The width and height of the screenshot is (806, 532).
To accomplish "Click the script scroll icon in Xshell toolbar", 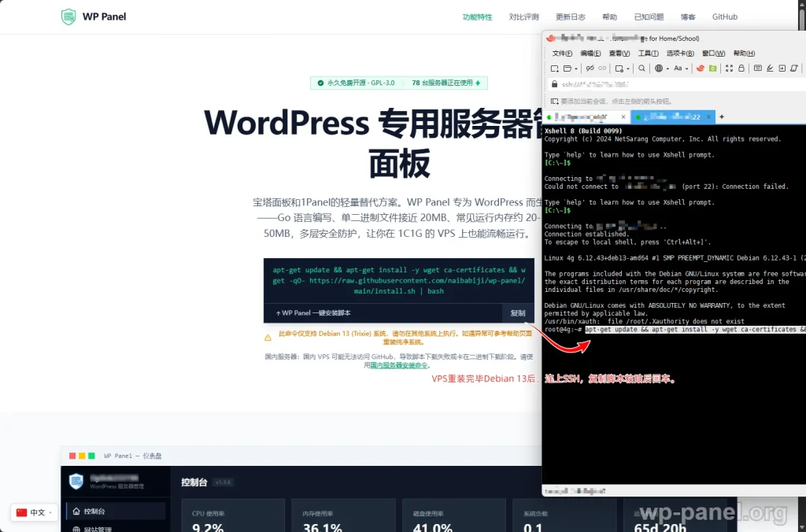I will 794,68.
